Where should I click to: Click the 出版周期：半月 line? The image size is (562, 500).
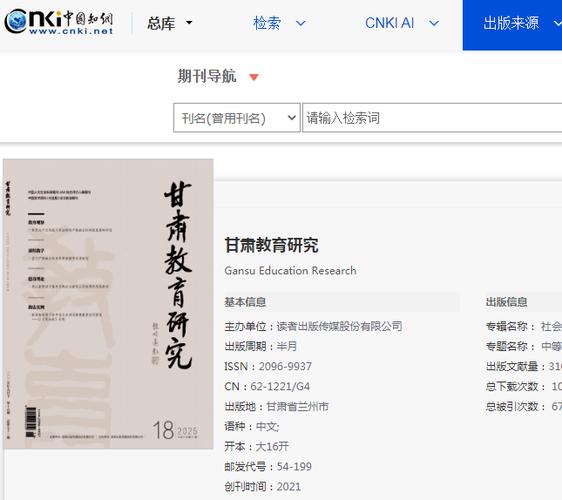[x=261, y=346]
